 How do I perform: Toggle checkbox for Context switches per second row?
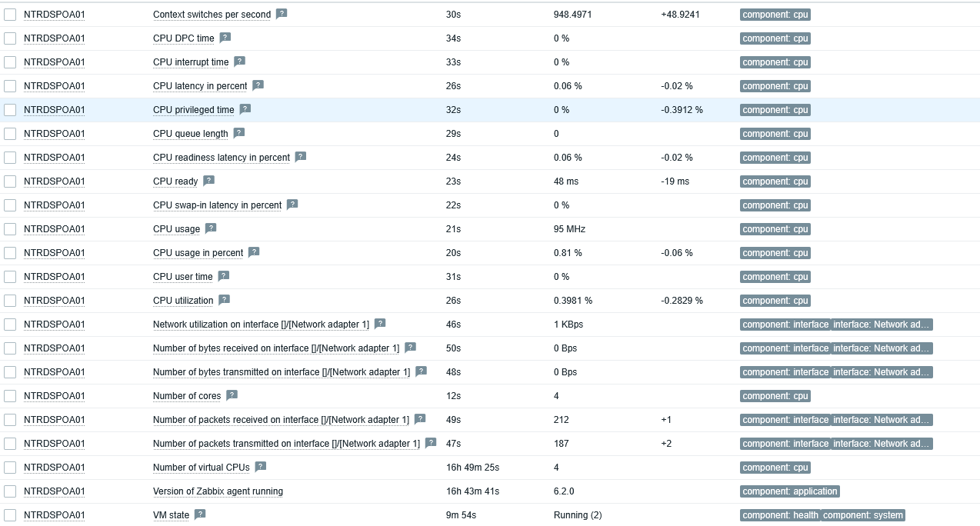(x=10, y=15)
